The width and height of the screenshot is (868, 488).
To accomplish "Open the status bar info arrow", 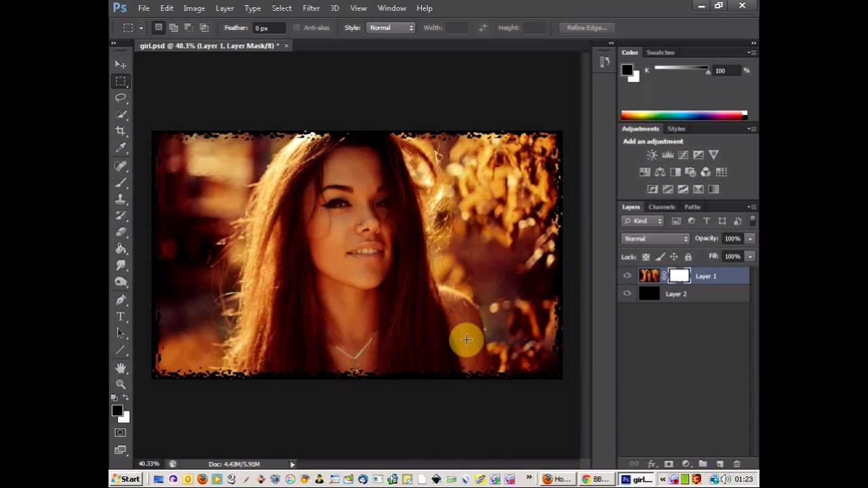I will tap(292, 464).
